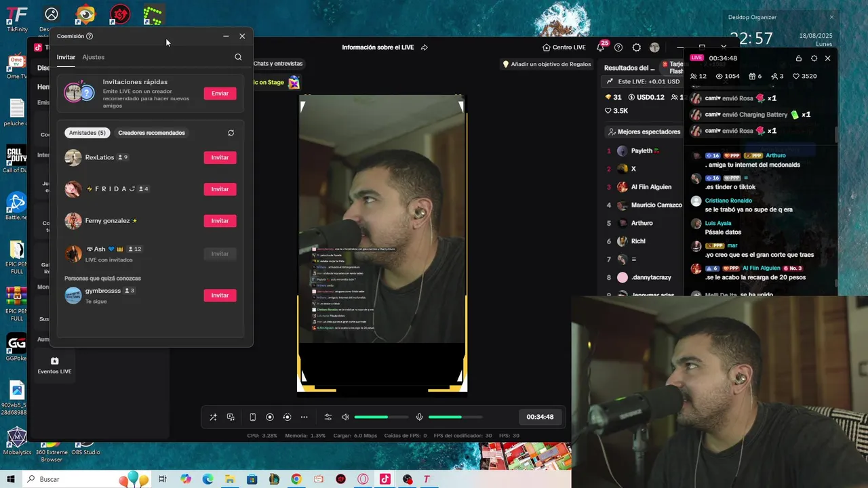Open TikFinity desktop shortcut
This screenshot has height=488, width=868.
click(17, 18)
